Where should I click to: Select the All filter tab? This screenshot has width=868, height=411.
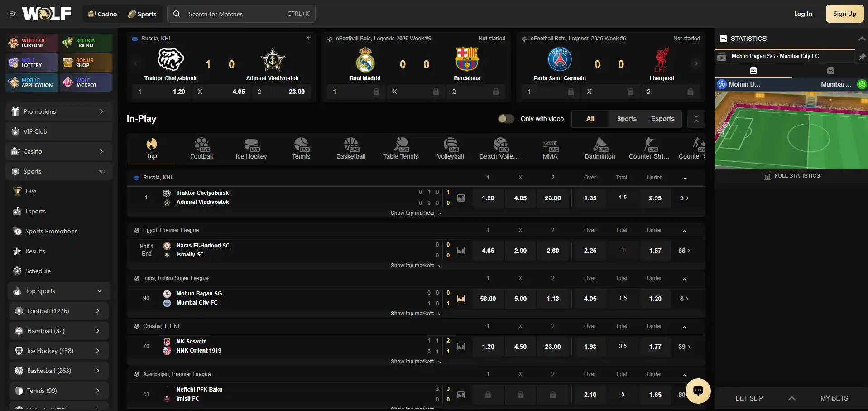tap(590, 119)
